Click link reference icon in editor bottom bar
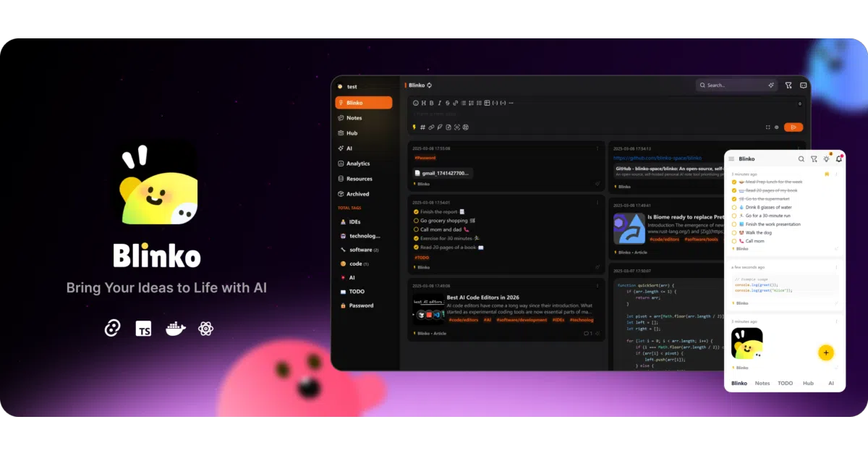 (x=431, y=127)
